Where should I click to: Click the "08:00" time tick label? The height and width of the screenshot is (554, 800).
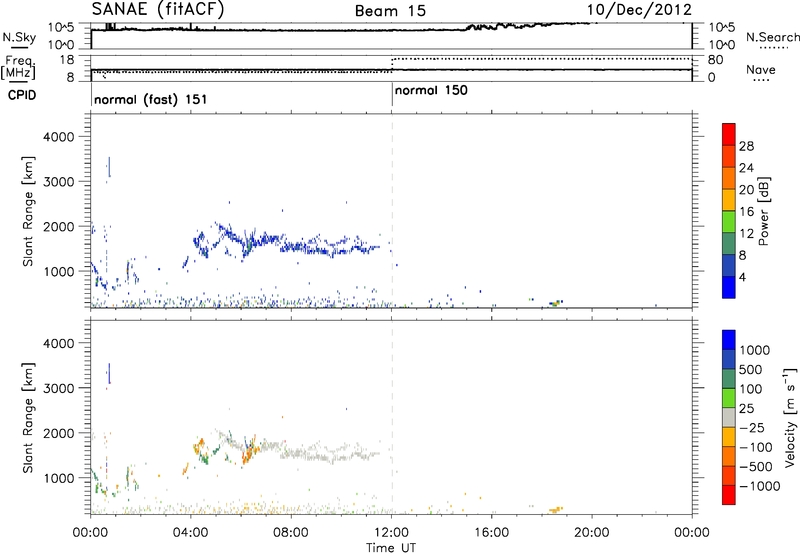click(291, 533)
